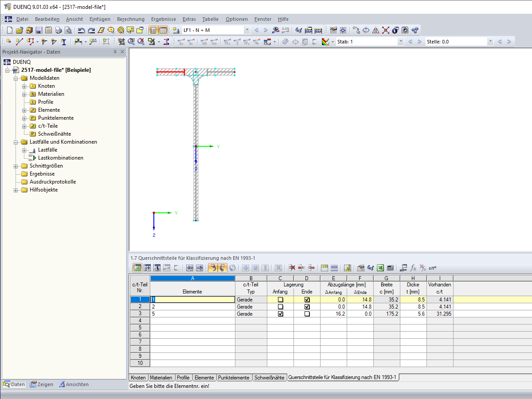Open file with the folder icon

coord(19,30)
